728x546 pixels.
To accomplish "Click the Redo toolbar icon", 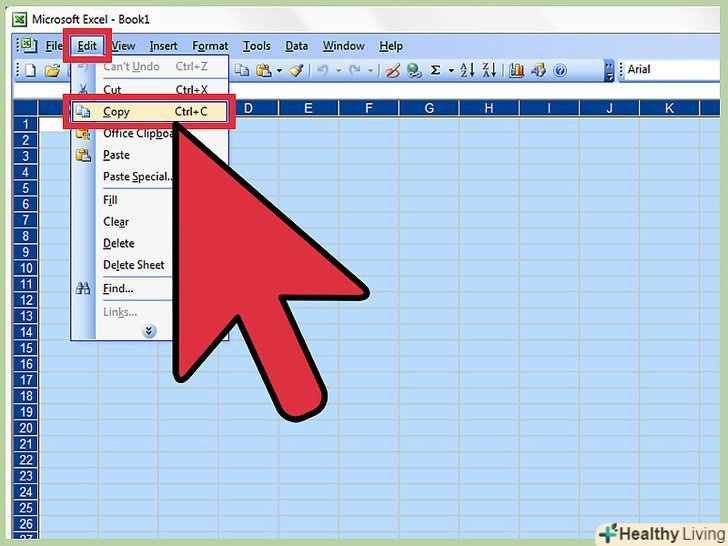I will coord(355,71).
